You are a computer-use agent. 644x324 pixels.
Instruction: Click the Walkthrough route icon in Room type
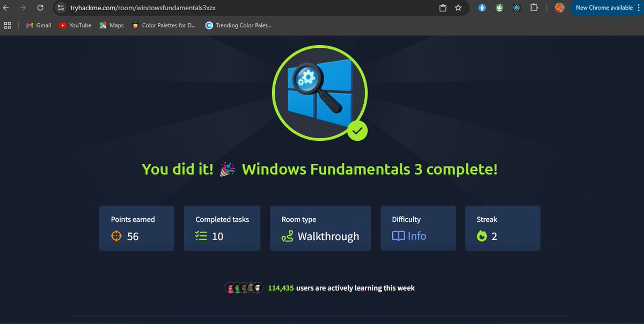tap(287, 236)
